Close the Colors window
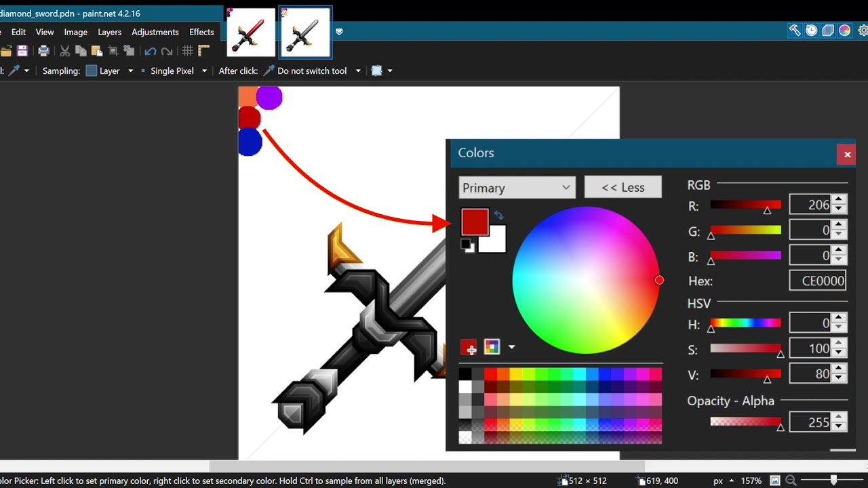 847,155
